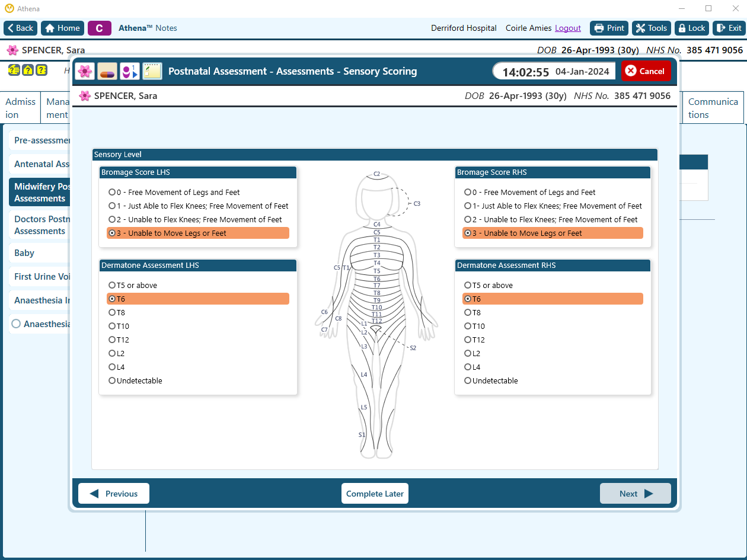Open Doctors Postnatal Assessments side item
The image size is (747, 560).
click(40, 225)
